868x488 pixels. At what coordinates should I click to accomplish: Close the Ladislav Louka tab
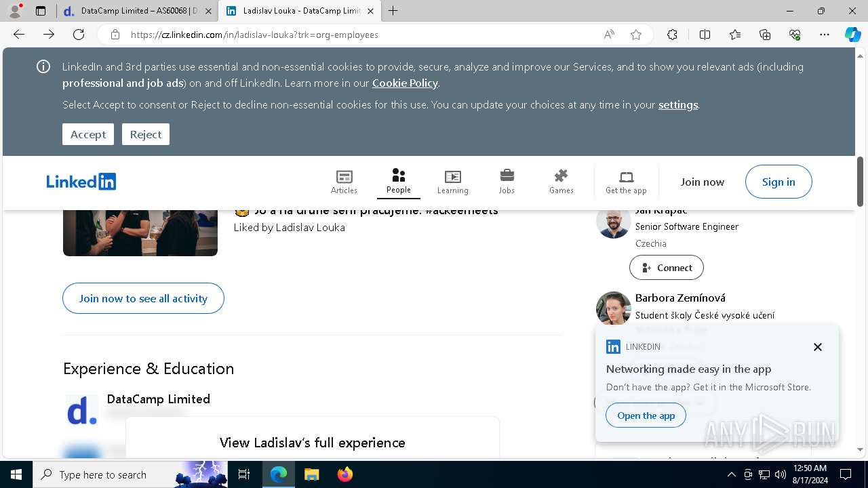click(x=370, y=11)
